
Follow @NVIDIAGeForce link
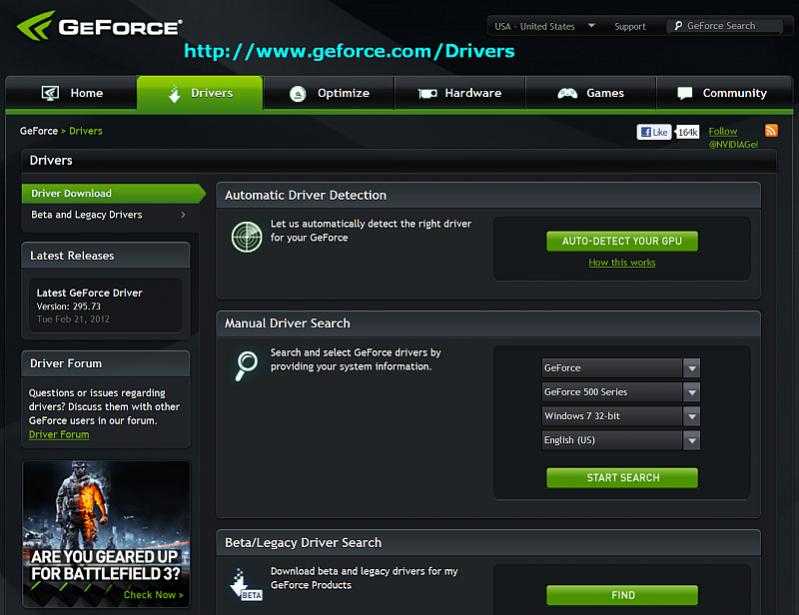(733, 138)
